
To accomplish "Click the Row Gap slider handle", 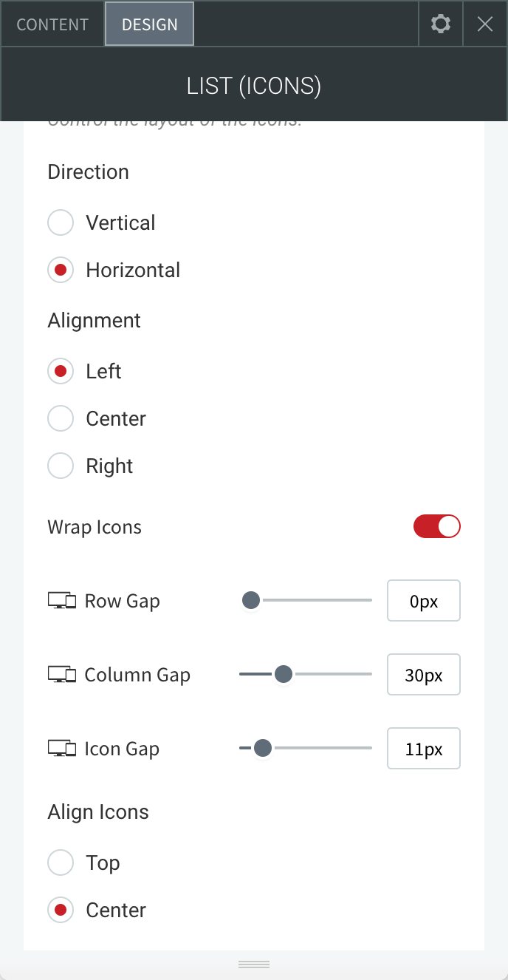I will (x=251, y=600).
